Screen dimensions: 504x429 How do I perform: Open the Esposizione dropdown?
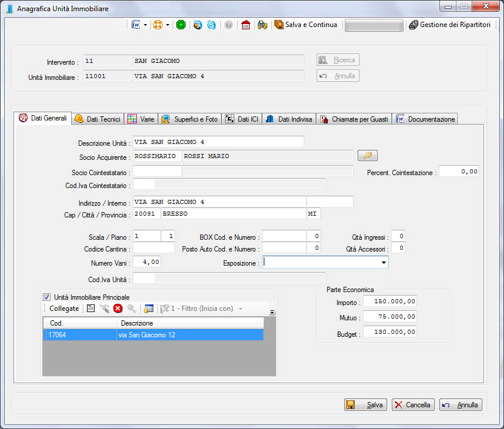coord(384,263)
